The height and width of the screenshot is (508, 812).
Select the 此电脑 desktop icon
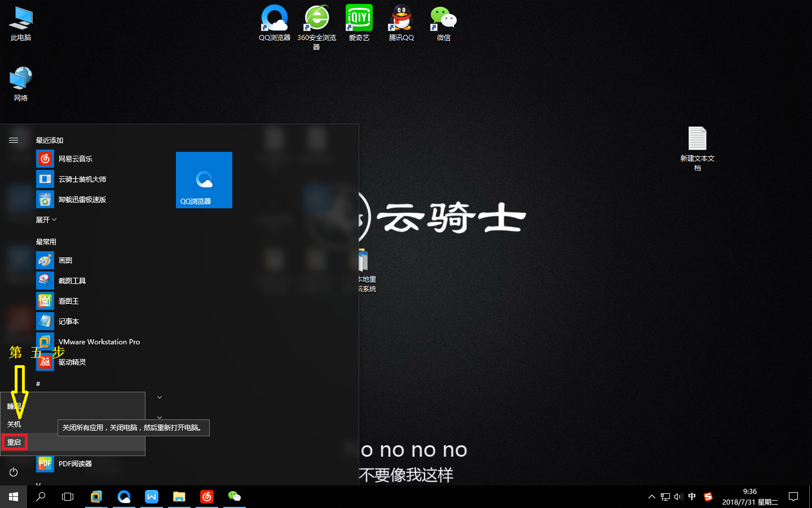pos(21,24)
